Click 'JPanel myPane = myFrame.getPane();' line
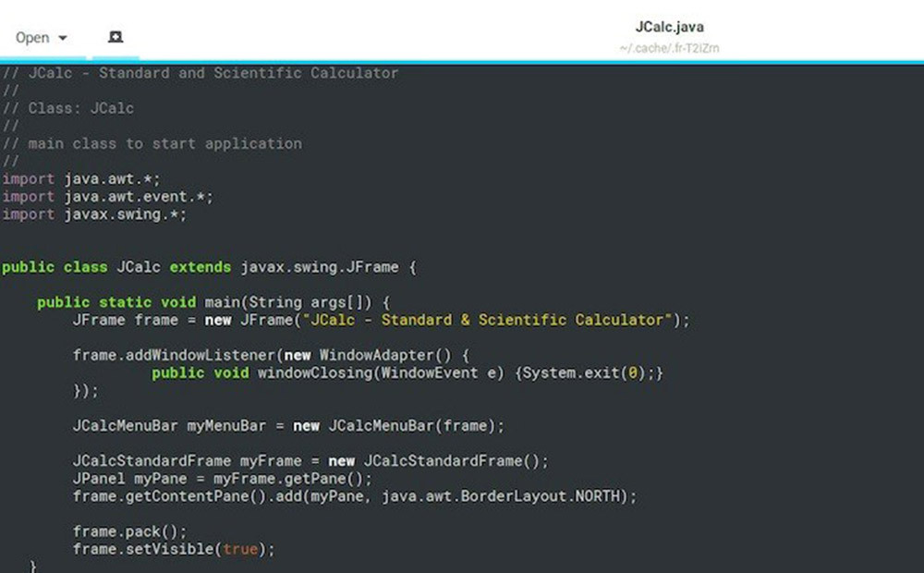 coord(222,479)
